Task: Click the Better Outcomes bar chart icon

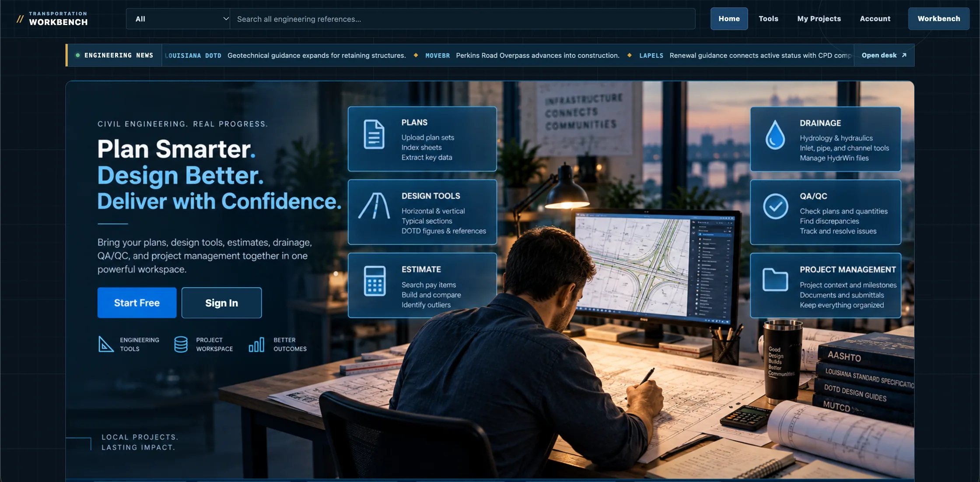Action: (256, 345)
